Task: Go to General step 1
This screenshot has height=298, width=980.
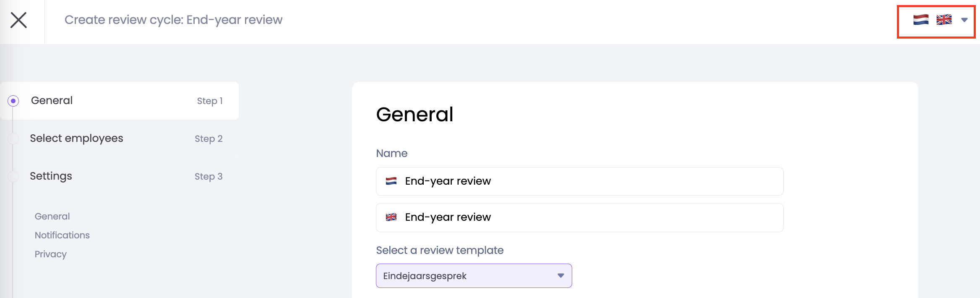Action: pos(52,101)
